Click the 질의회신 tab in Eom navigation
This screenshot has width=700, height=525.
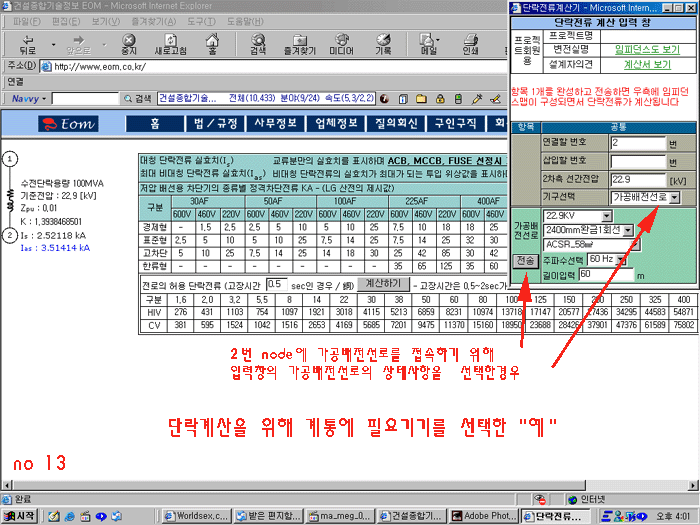coord(396,124)
